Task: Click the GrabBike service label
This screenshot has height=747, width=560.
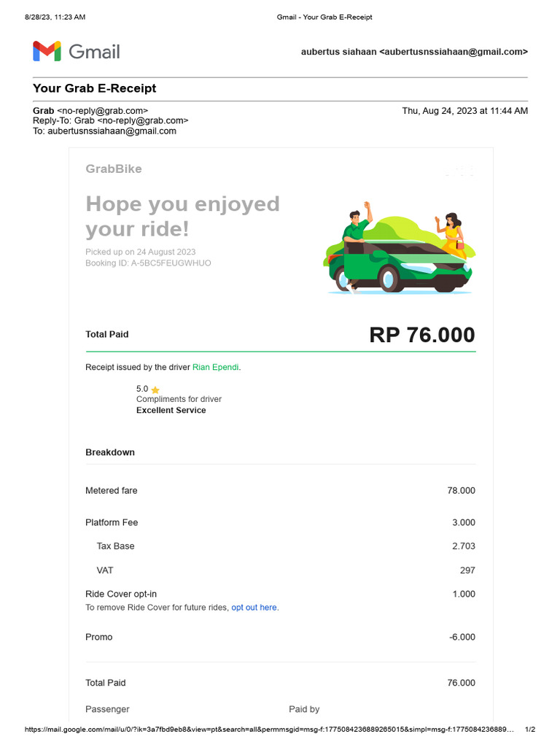Action: 114,169
